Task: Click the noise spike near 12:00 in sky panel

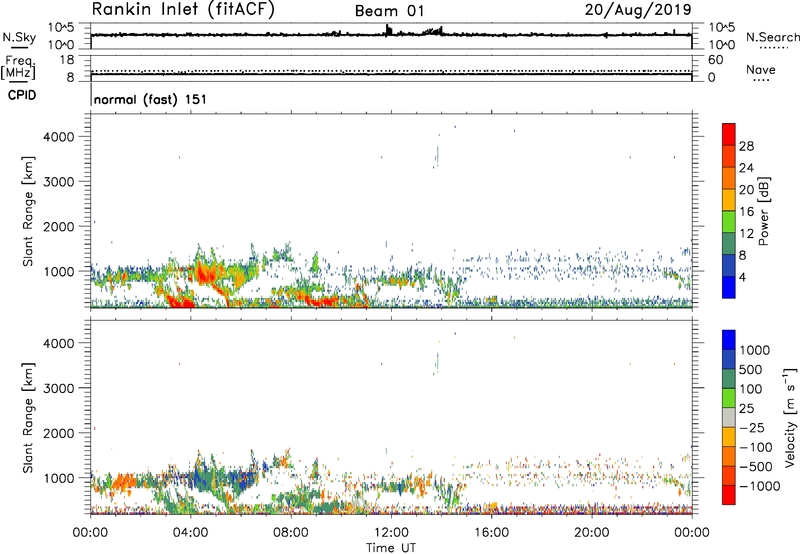Action: (388, 30)
